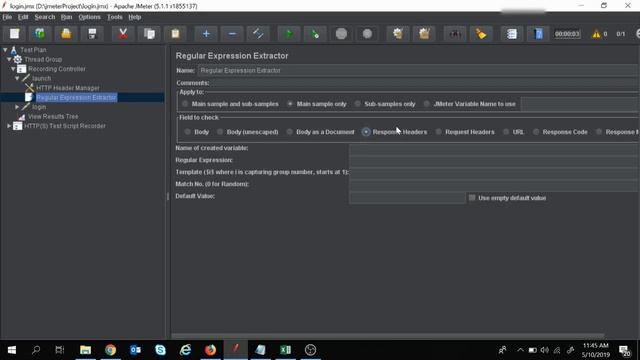Save the test plan with Save icon
The height and width of the screenshot is (360, 640).
[92, 34]
